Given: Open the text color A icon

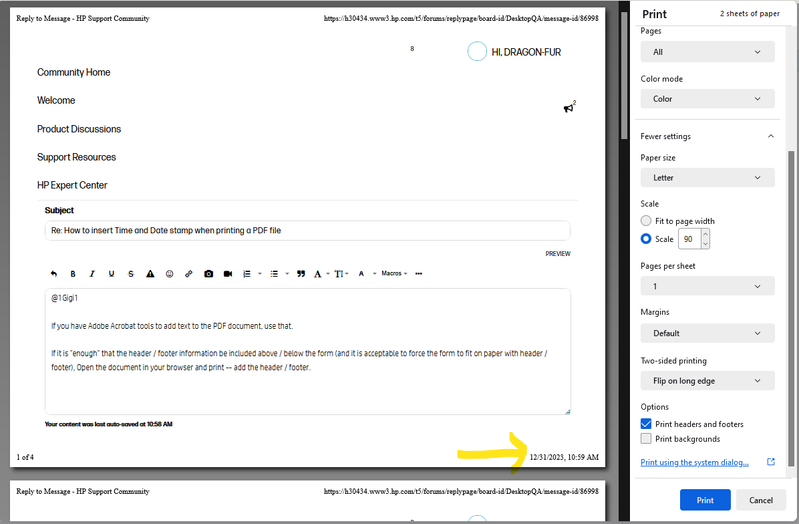Looking at the screenshot, I should (361, 274).
